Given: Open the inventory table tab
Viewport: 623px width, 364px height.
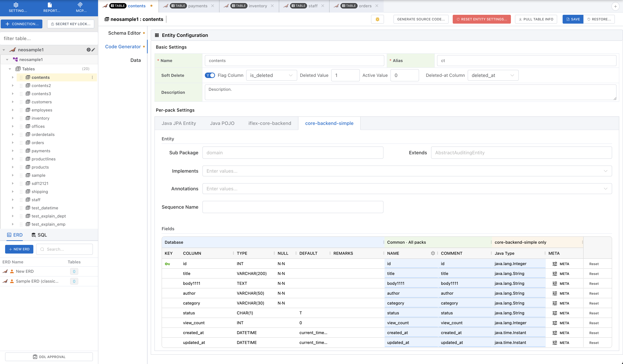Looking at the screenshot, I should pos(249,6).
